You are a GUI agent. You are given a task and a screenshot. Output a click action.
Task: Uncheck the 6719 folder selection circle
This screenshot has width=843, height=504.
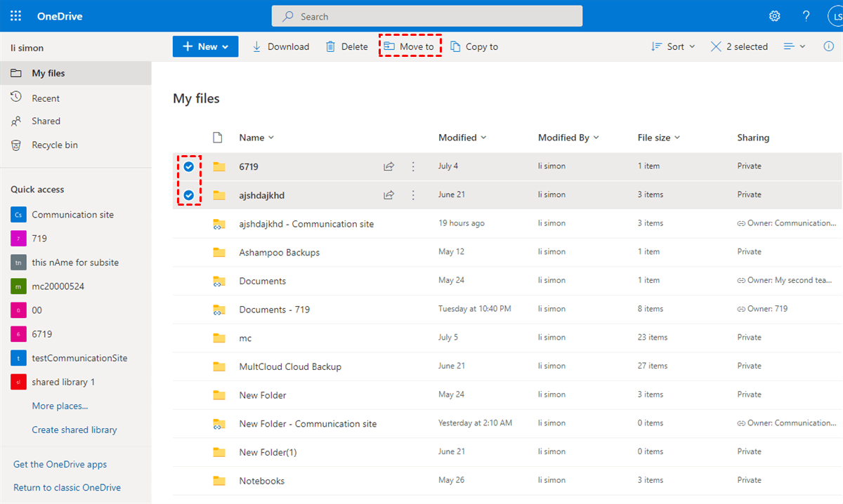click(x=188, y=166)
